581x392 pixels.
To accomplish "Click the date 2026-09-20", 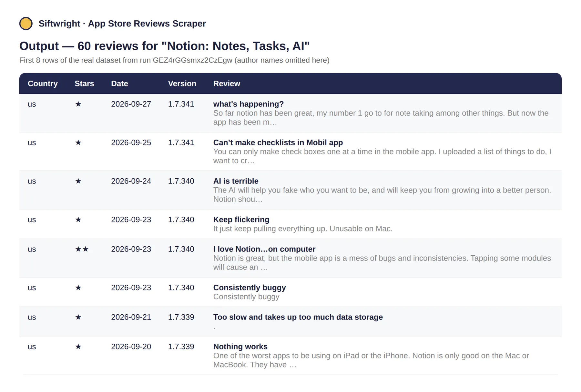I will point(131,347).
